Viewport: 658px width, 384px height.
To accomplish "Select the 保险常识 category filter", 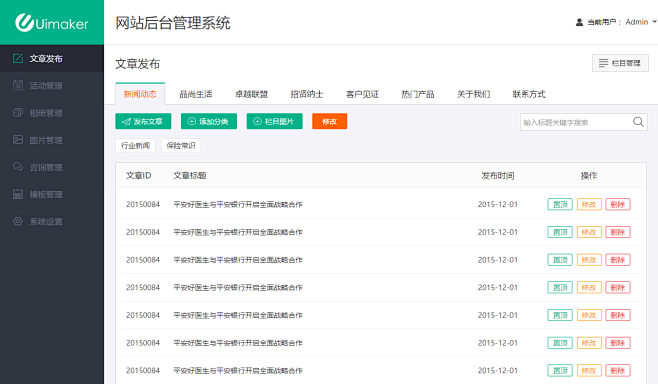I will tap(181, 146).
